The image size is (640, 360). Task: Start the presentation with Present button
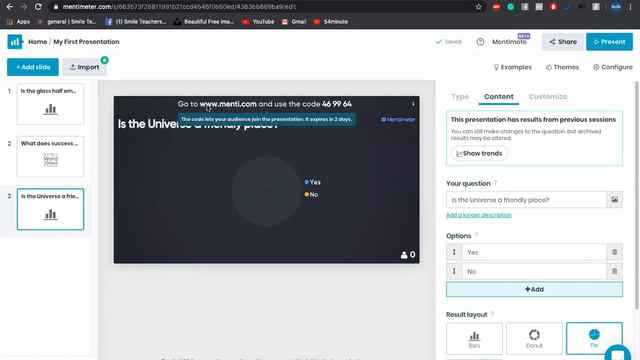609,42
